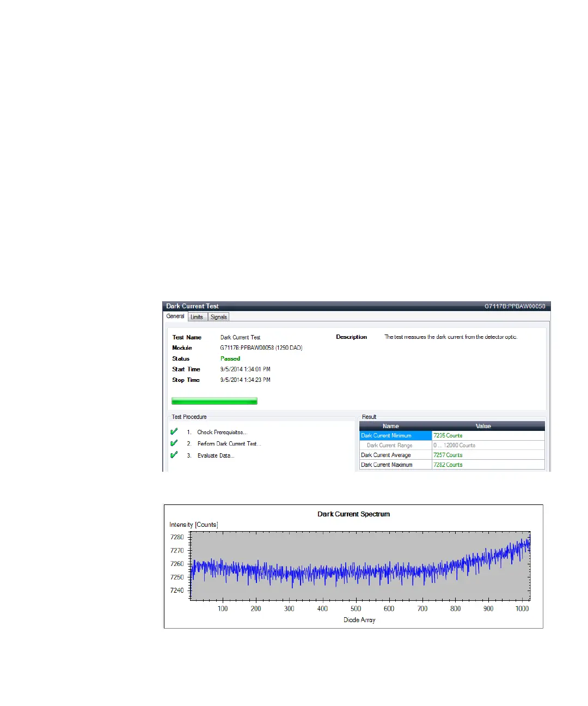The width and height of the screenshot is (588, 706).
Task: Click the 7282 Counts value cell
Action: point(488,465)
